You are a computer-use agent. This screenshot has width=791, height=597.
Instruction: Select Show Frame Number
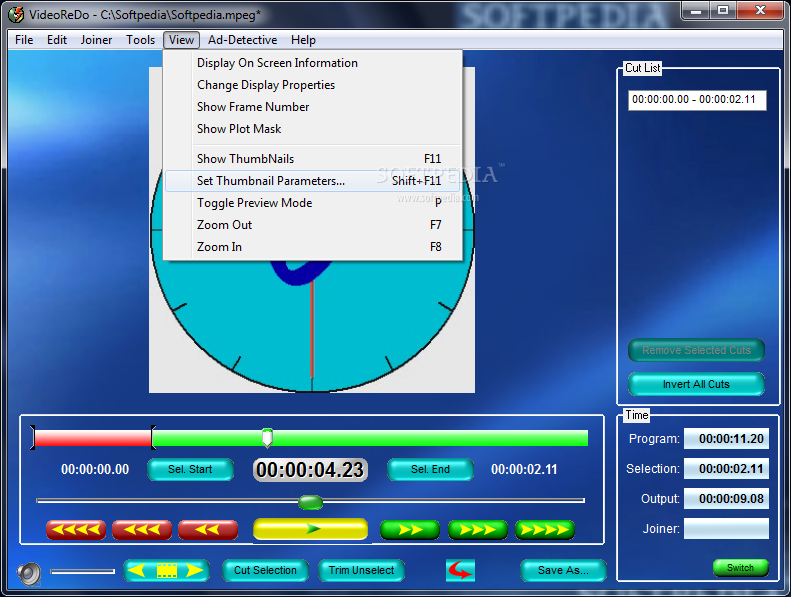[313, 107]
